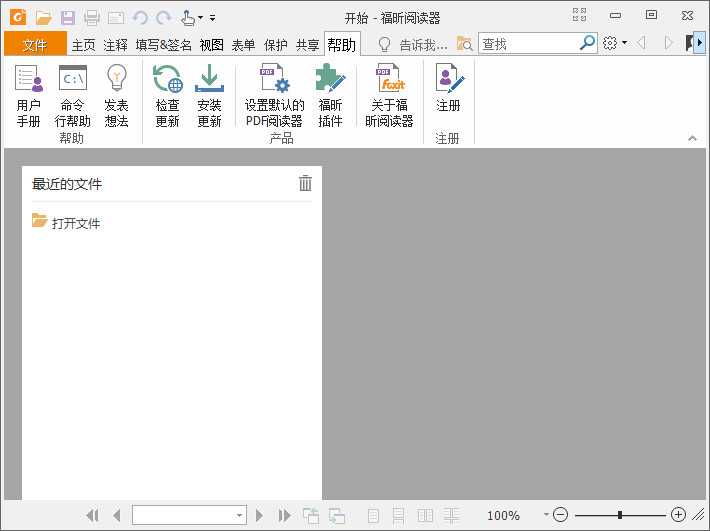Select the 帮助 tab
Viewport: 710px width, 531px height.
pos(342,44)
